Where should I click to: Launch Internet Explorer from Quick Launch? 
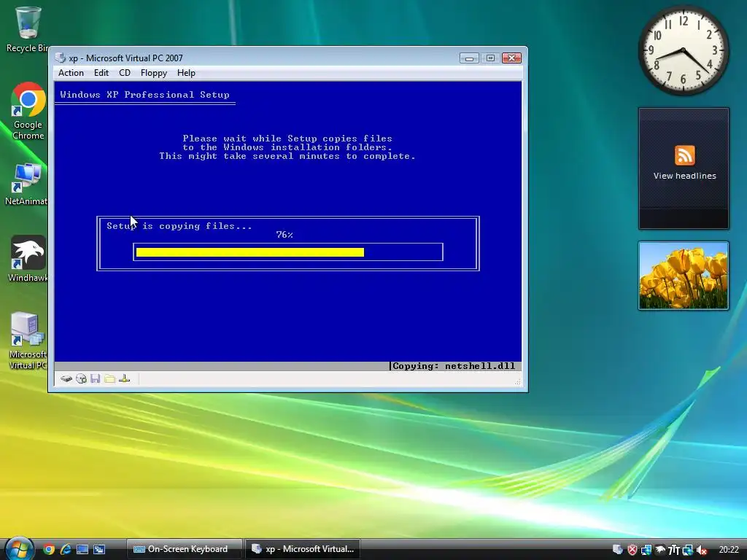[65, 550]
